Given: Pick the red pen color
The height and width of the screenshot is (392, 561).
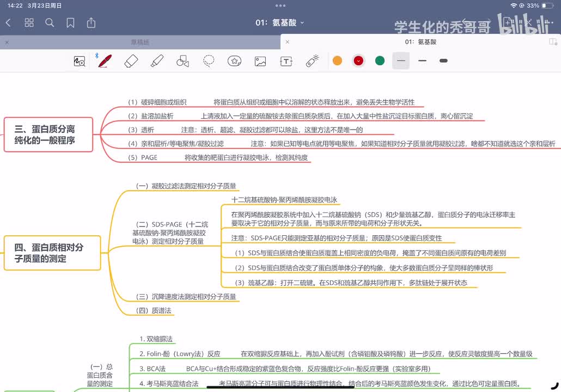Looking at the screenshot, I should [358, 61].
